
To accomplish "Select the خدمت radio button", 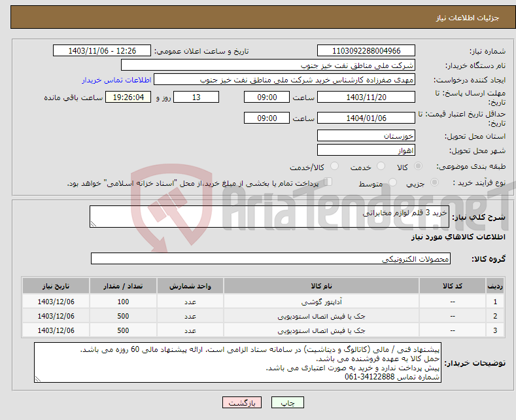I will (381, 166).
